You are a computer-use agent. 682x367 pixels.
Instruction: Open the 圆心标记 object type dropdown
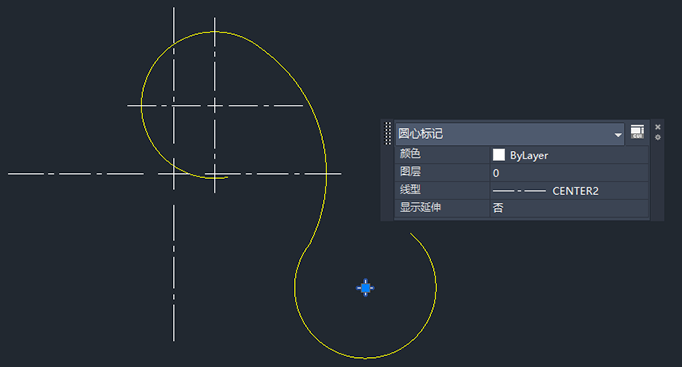pos(509,133)
